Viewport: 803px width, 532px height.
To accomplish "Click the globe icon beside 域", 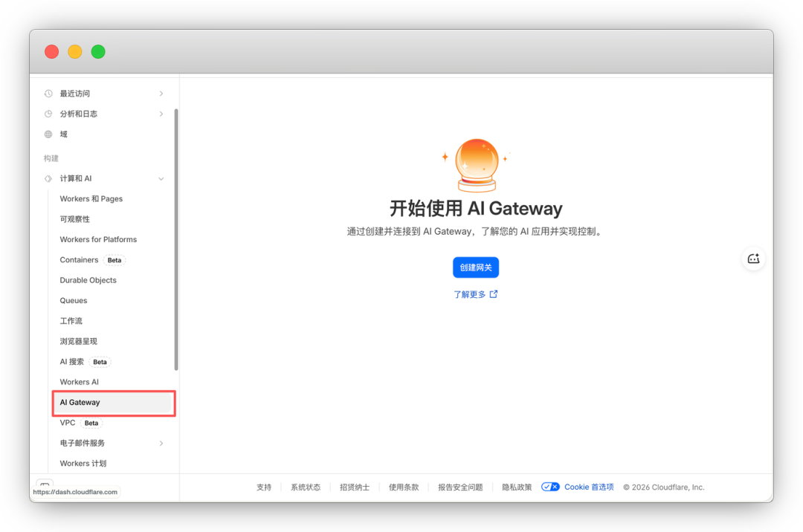I will coord(47,134).
